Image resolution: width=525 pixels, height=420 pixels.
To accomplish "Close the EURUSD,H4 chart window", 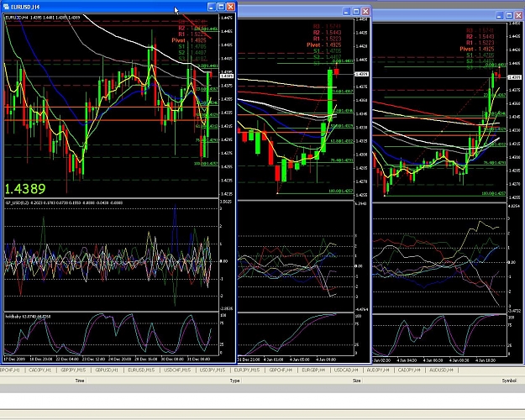I will pyautogui.click(x=231, y=7).
